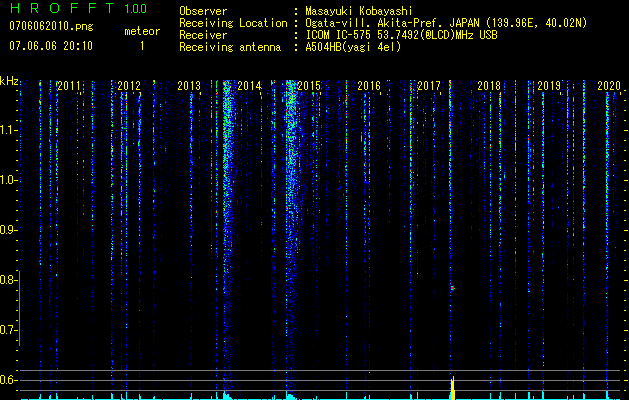Viewport: 629px width, 400px height.
Task: Click the HROFFT 1.0.0 title text
Action: click(78, 8)
